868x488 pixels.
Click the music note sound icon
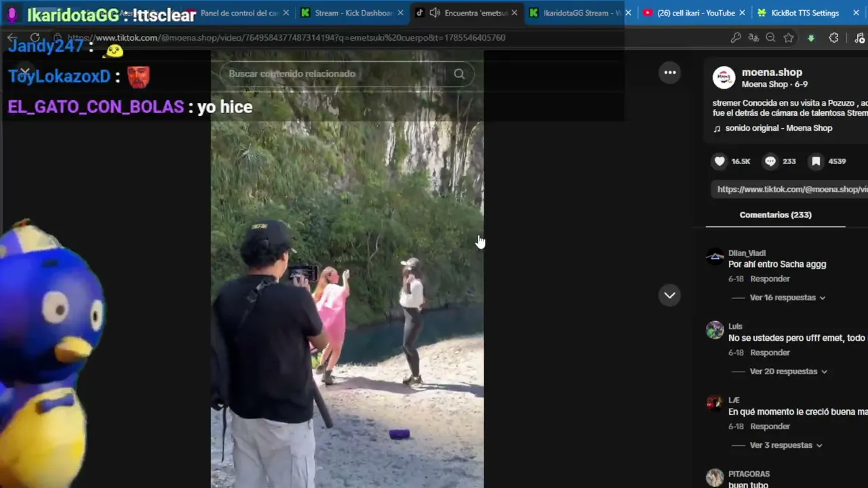pyautogui.click(x=717, y=128)
